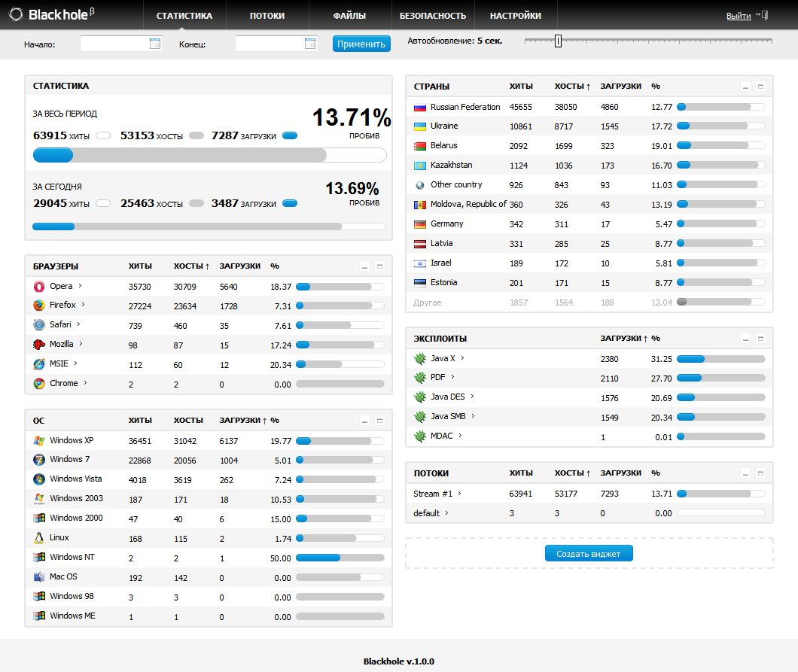This screenshot has width=798, height=672.
Task: Click the Firefox icon in the browsers panel
Action: (38, 306)
